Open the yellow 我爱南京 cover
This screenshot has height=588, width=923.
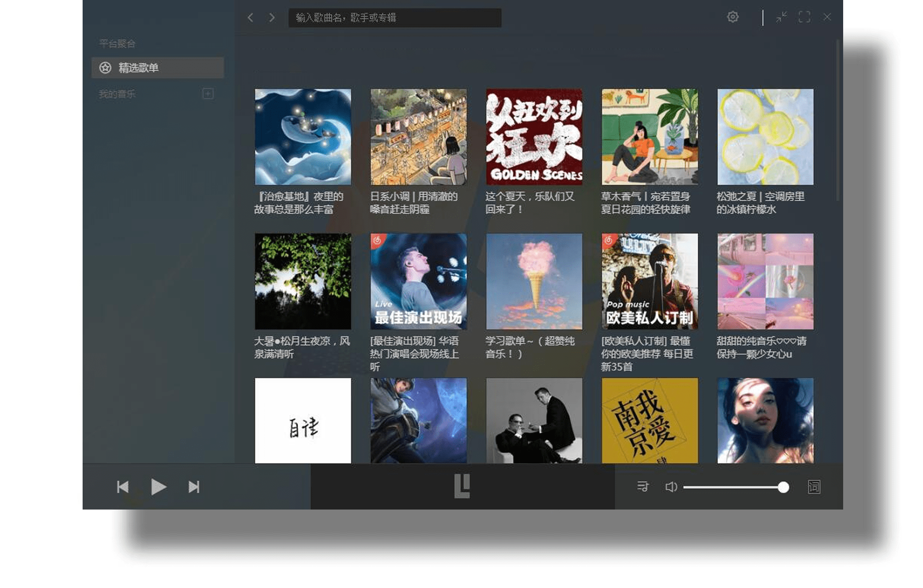(x=650, y=421)
